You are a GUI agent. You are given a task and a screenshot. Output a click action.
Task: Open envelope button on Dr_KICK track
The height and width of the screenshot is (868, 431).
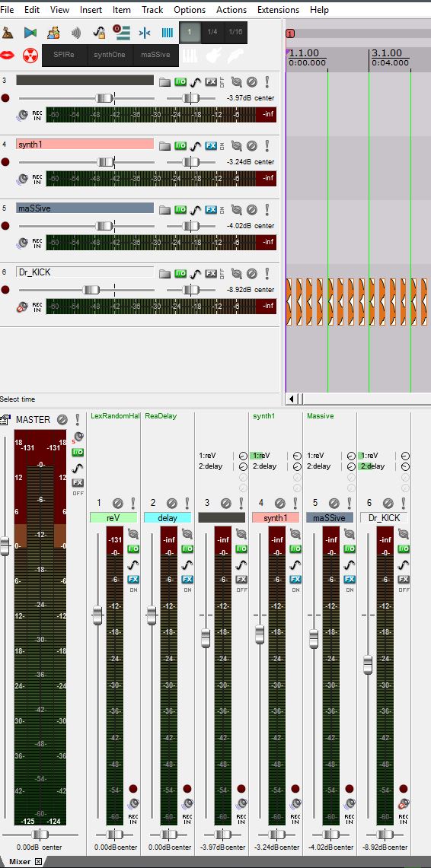click(196, 273)
